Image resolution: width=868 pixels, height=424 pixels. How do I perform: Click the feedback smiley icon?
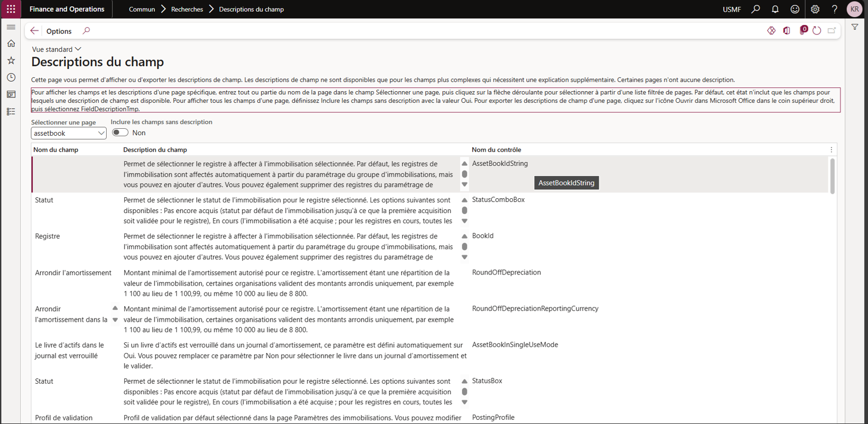(x=795, y=9)
